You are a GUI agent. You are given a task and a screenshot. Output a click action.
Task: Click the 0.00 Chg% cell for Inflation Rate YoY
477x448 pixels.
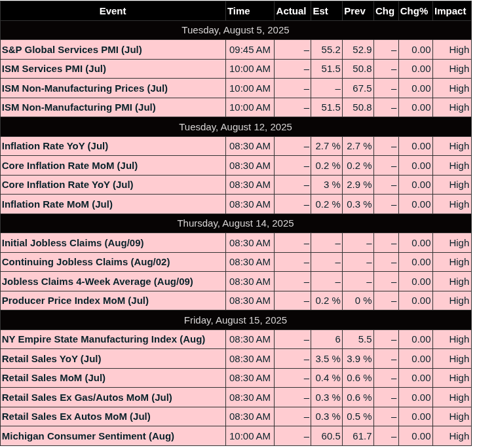(x=415, y=146)
